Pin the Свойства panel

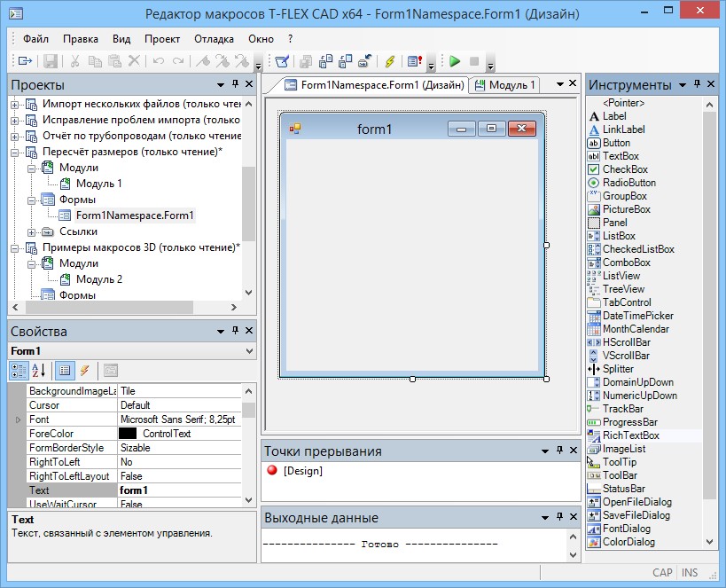(235, 331)
